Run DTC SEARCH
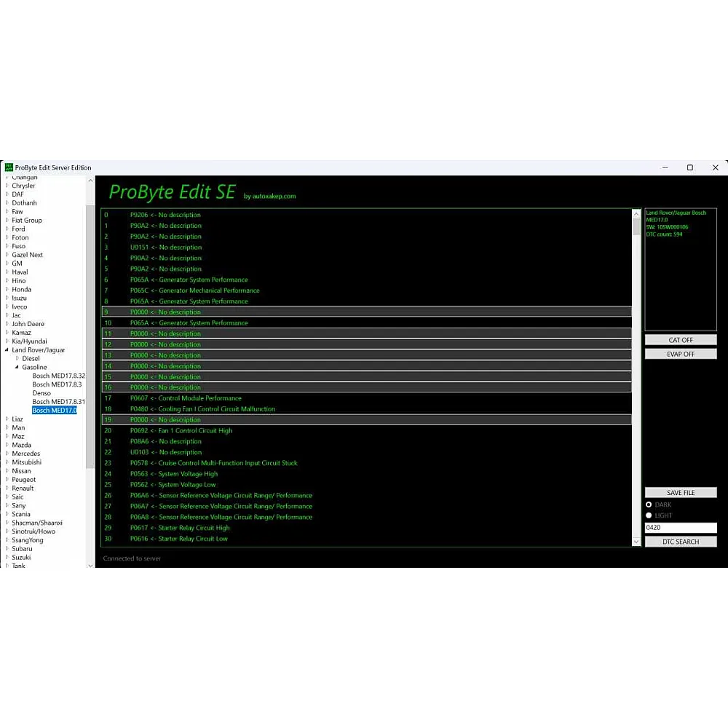The image size is (728, 728). (x=681, y=542)
